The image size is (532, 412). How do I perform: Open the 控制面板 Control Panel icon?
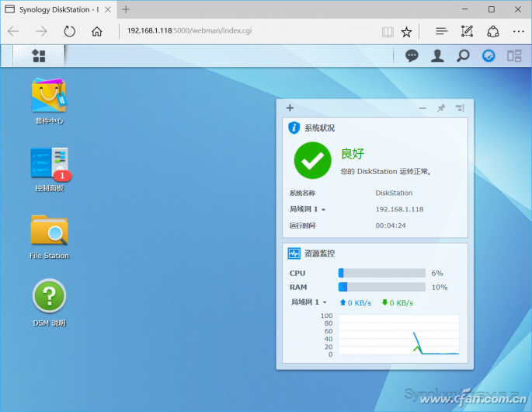point(49,164)
